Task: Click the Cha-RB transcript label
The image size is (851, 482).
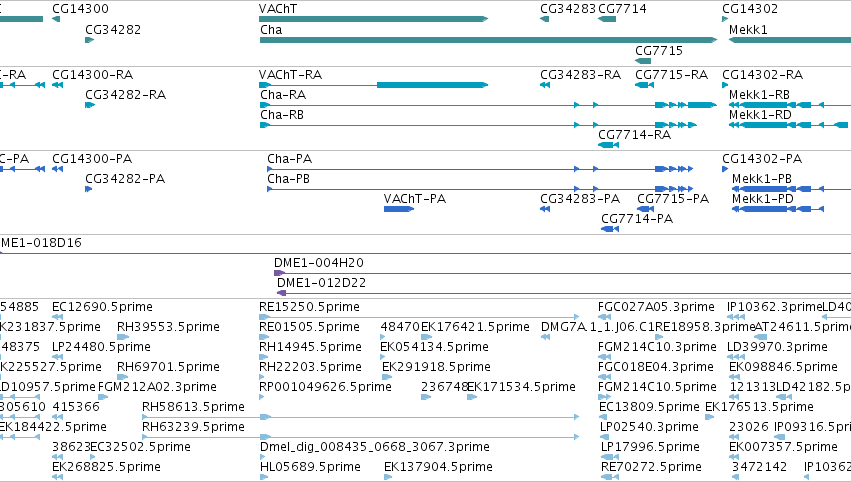Action: (282, 115)
